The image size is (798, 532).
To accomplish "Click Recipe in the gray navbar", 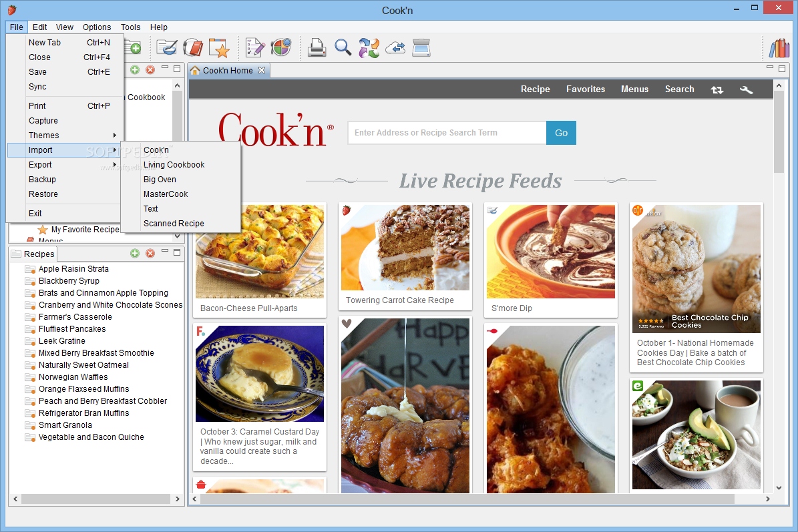I will pos(535,89).
